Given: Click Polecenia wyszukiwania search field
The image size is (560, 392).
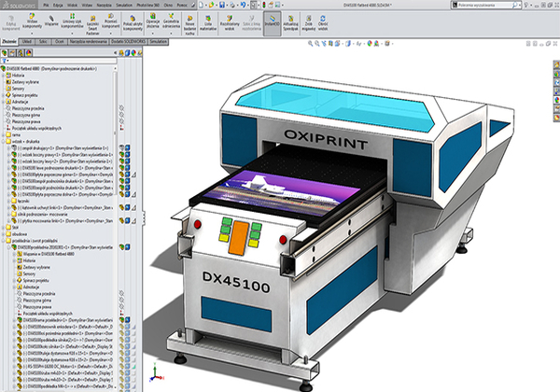Looking at the screenshot, I should coord(484,5).
